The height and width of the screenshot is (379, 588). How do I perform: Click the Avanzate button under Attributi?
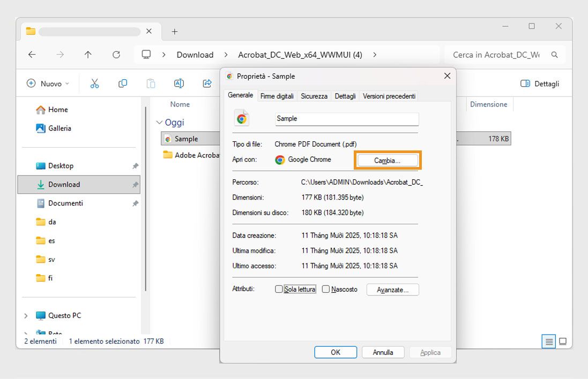(x=392, y=289)
